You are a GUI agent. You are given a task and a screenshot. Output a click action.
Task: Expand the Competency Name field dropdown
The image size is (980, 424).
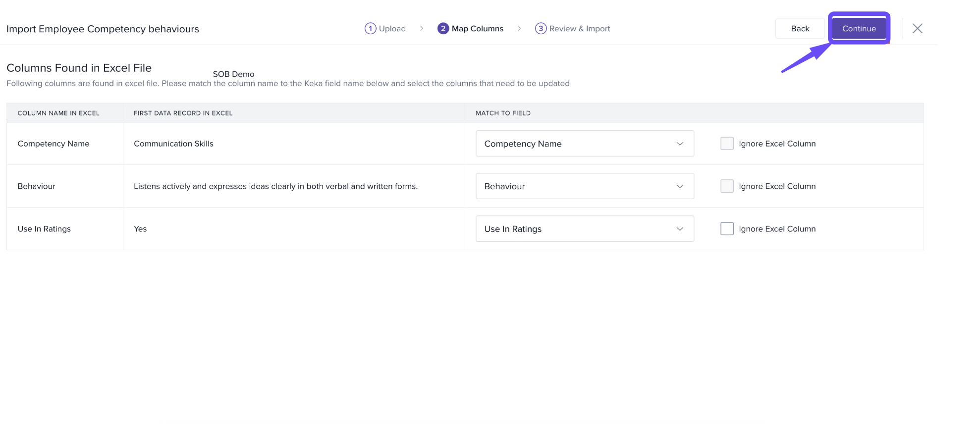tap(584, 144)
